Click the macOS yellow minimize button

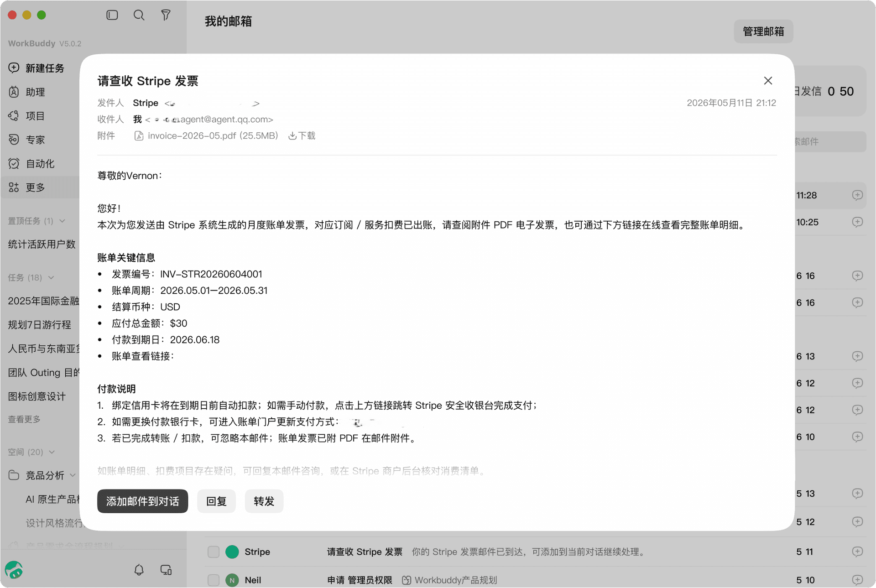(x=27, y=15)
